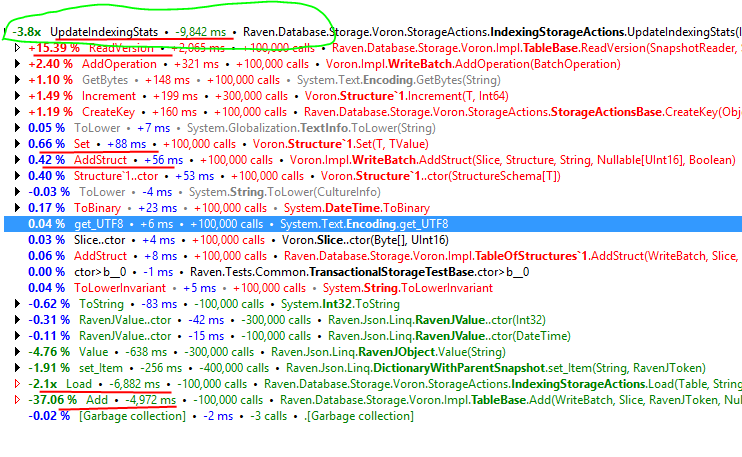Expand the set_Item -1.91 % row
The width and height of the screenshot is (742, 457).
click(x=17, y=368)
